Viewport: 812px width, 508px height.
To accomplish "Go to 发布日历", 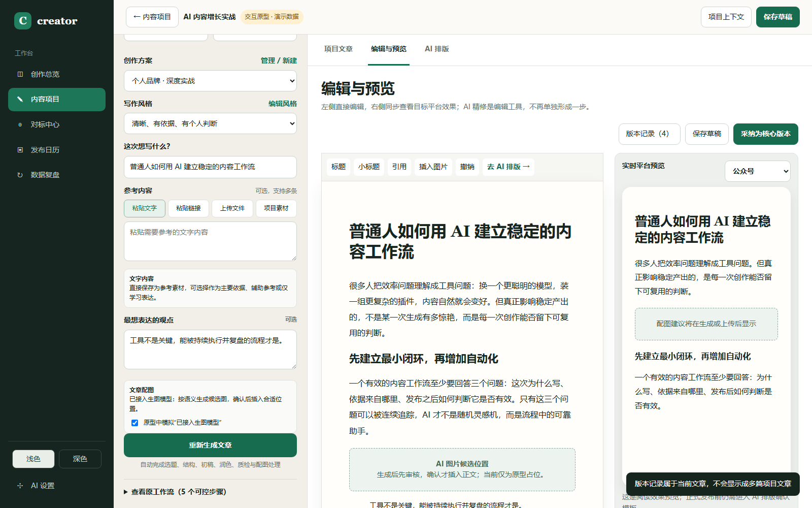I will pos(57,150).
